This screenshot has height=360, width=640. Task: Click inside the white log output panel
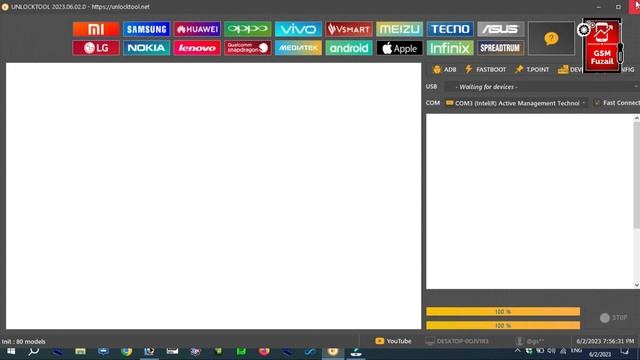[x=530, y=201]
